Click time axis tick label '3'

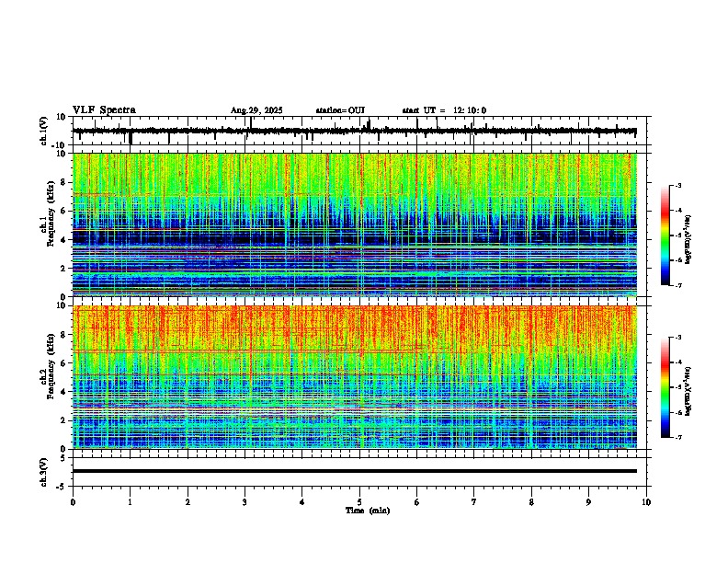pos(245,502)
